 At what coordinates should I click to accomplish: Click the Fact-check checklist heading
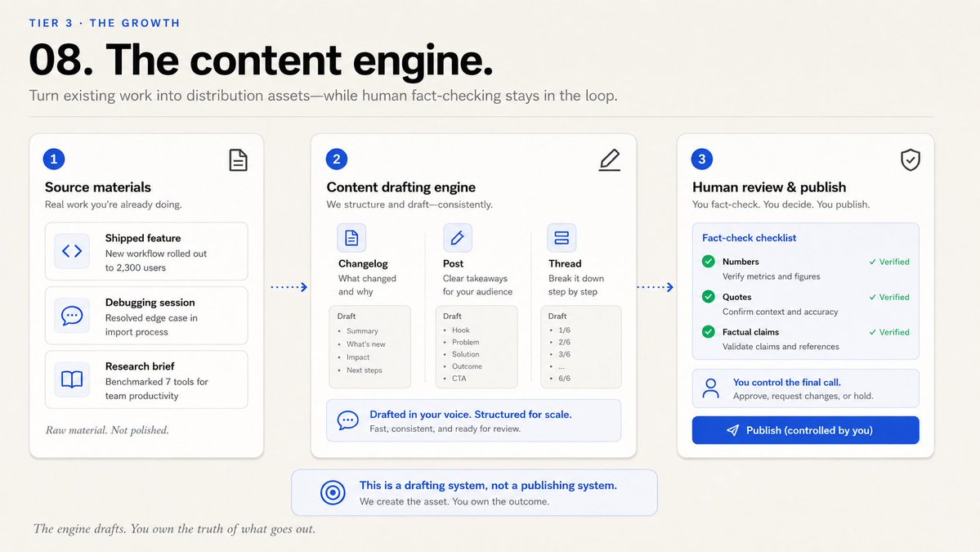pos(749,237)
